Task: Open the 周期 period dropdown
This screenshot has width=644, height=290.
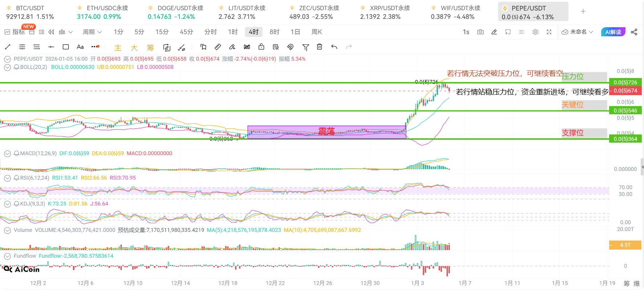Action: pos(92,32)
